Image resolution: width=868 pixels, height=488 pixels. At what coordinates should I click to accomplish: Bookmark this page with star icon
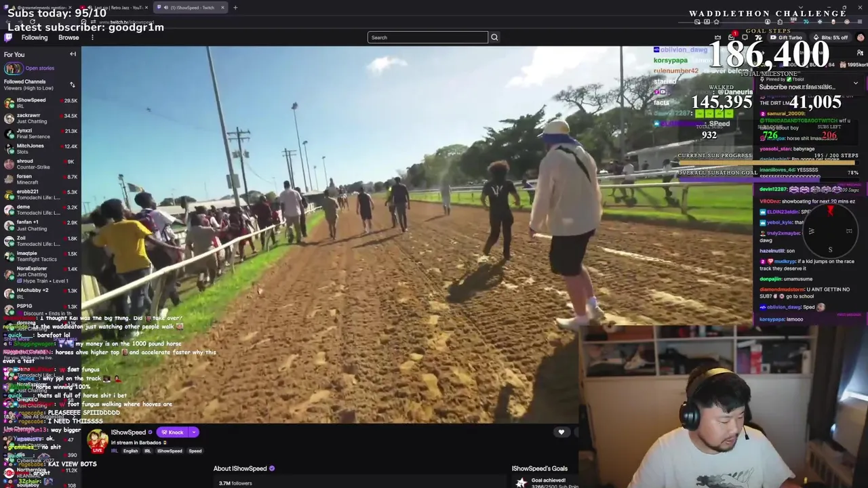tap(716, 22)
